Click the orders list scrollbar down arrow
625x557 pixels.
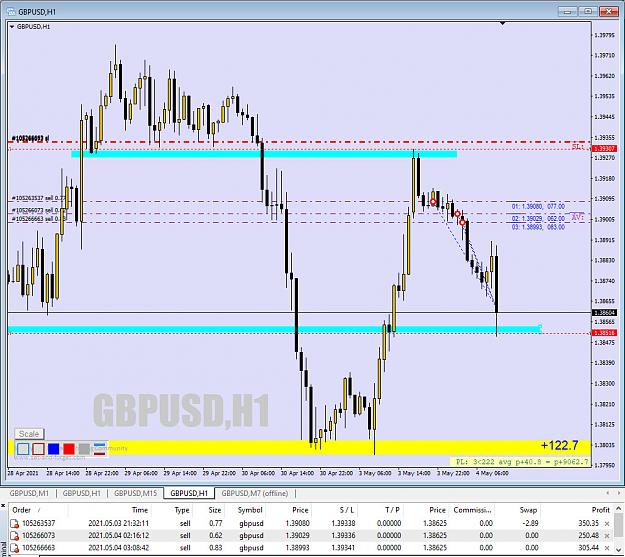pyautogui.click(x=618, y=552)
